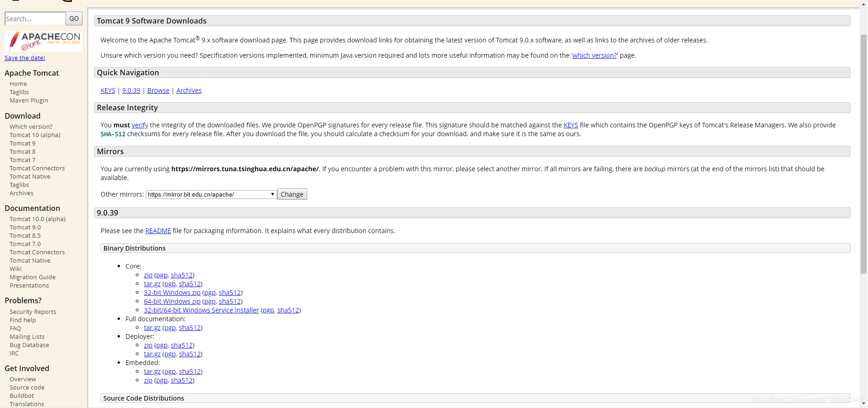Click the search input field
868x408 pixels.
(x=35, y=18)
